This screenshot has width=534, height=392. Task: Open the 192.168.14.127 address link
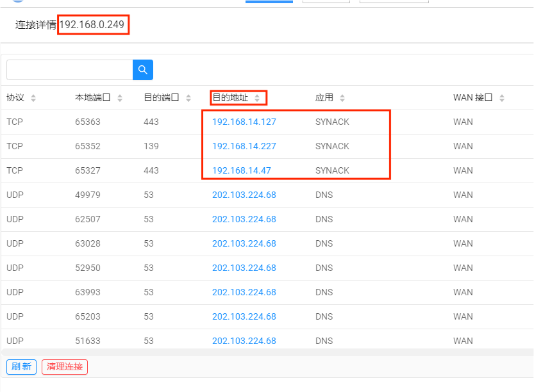click(x=244, y=122)
